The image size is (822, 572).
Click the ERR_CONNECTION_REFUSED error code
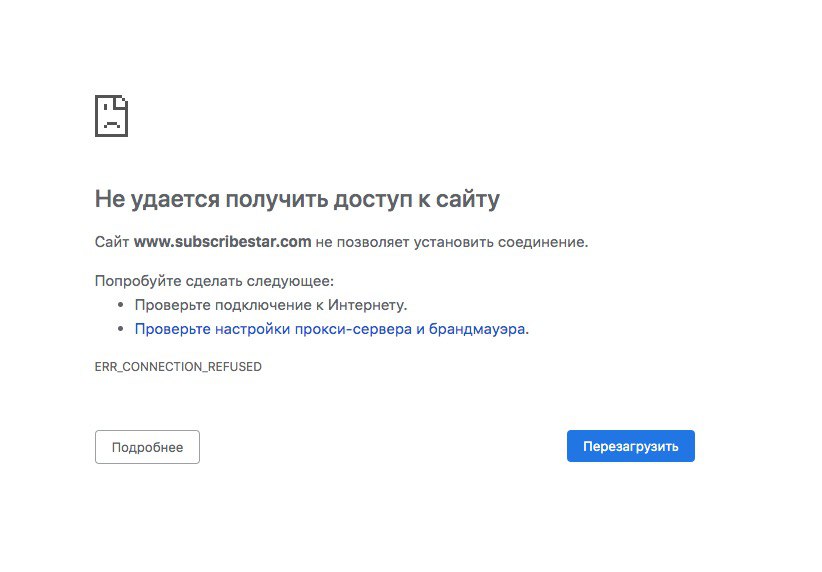[x=178, y=366]
